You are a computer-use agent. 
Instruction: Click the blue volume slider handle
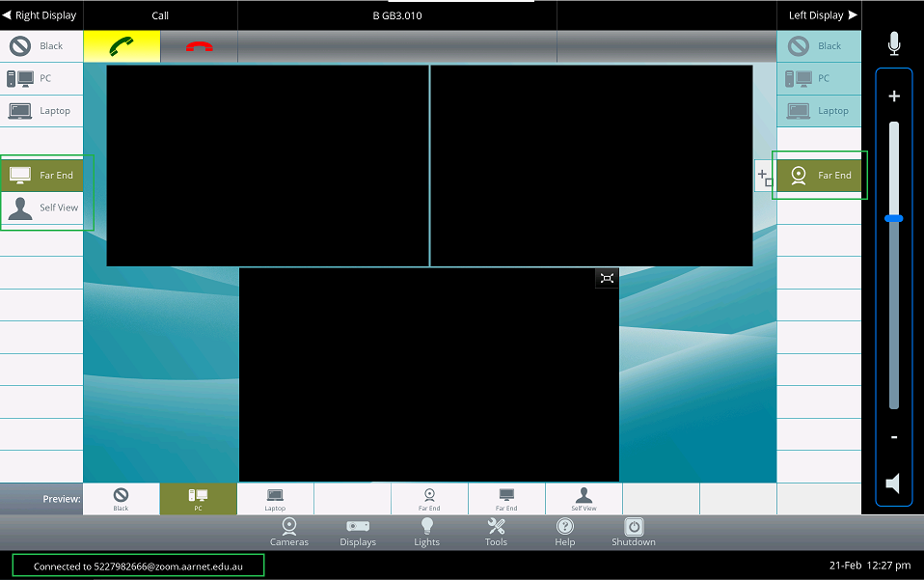point(894,218)
